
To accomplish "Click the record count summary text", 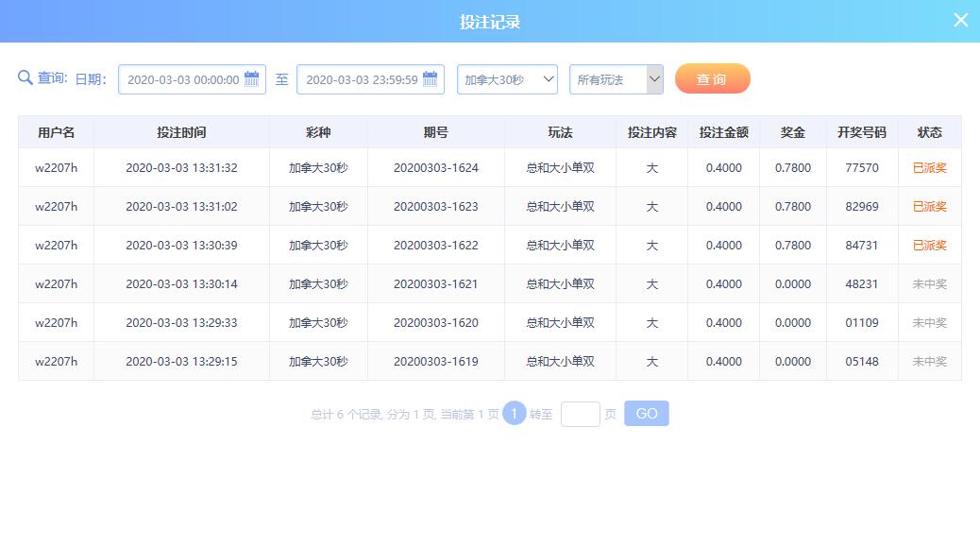I will click(x=404, y=414).
